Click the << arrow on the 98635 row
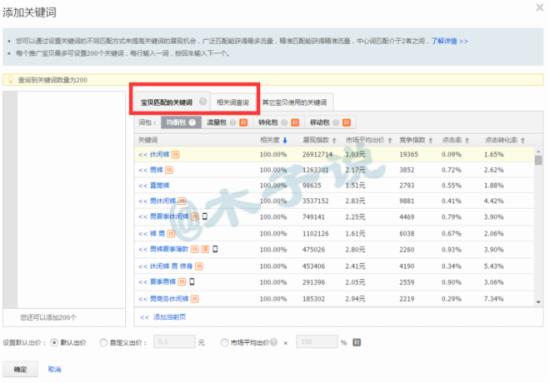Screen dimensions: 550x383 (143, 186)
